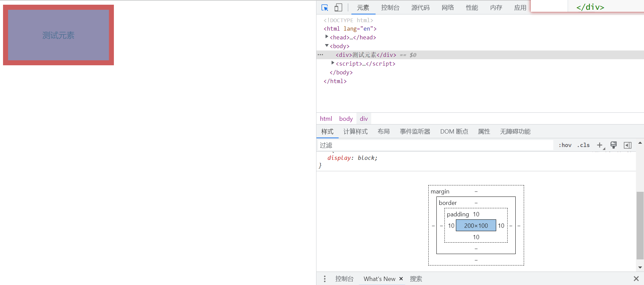
Task: Click the bottom padding value 10
Action: (x=476, y=237)
